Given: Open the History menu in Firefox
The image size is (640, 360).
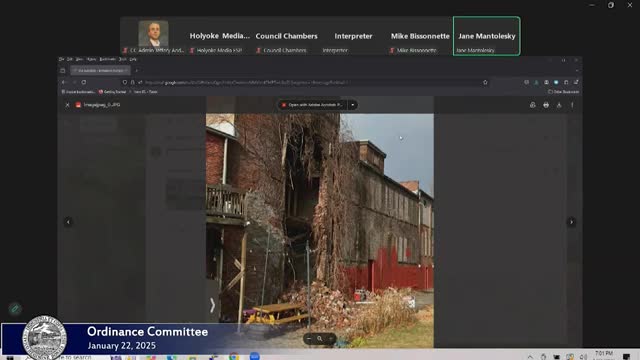Looking at the screenshot, I should [x=91, y=59].
